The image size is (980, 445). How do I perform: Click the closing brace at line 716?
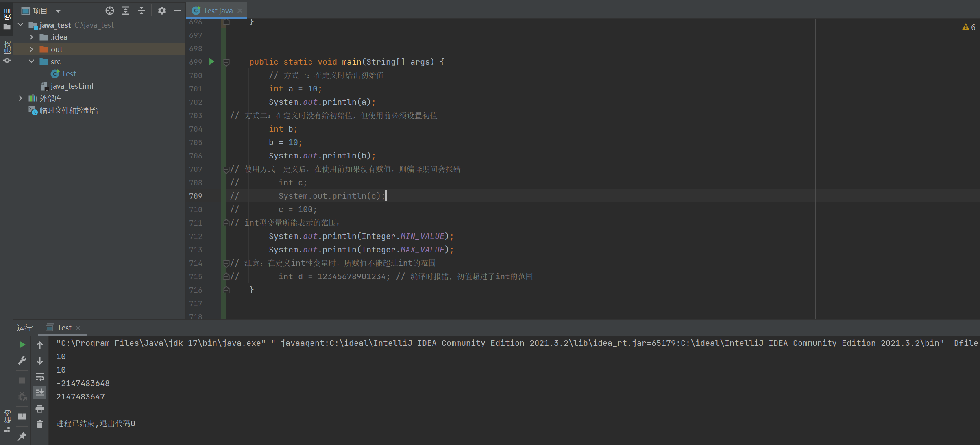[251, 290]
